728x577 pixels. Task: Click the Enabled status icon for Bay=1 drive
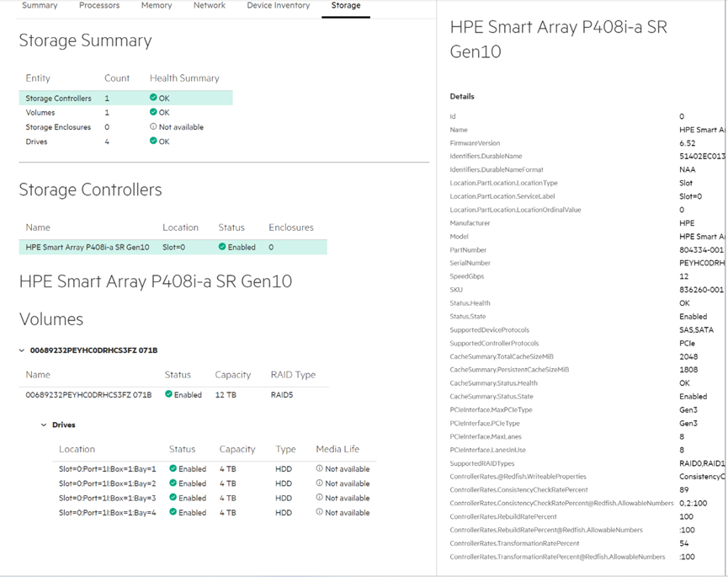point(173,468)
